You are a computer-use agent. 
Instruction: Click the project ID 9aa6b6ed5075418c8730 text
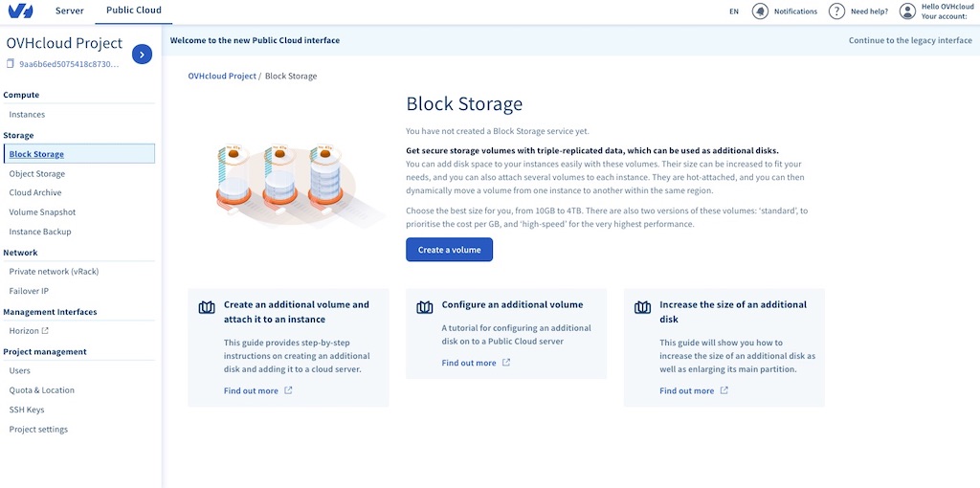(x=68, y=64)
